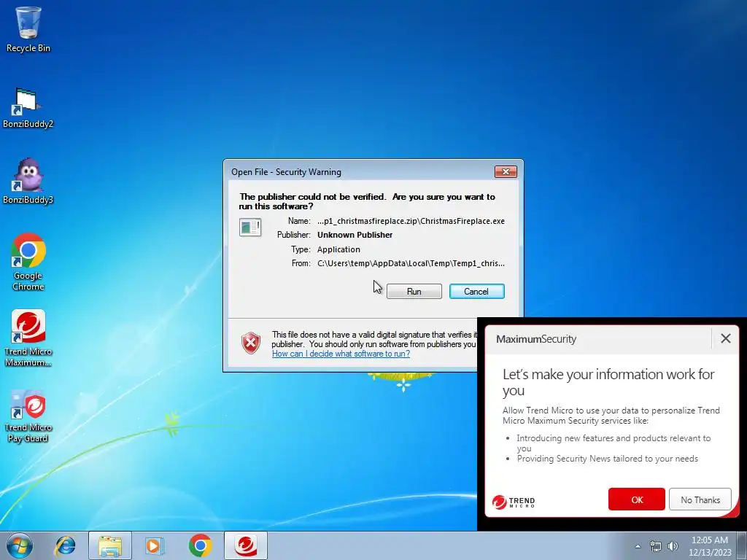Select the BonziBuddy3 purple gorilla shortcut

click(x=28, y=182)
